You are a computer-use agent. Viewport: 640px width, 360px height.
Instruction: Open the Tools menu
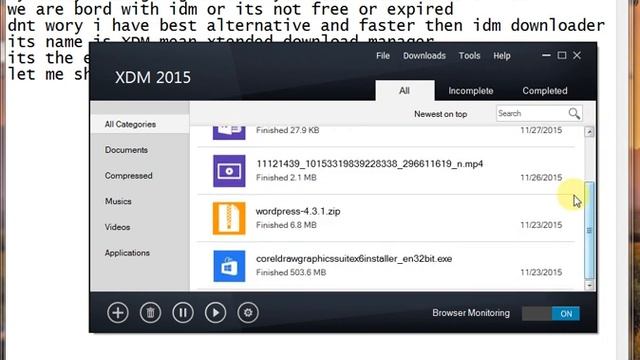469,56
